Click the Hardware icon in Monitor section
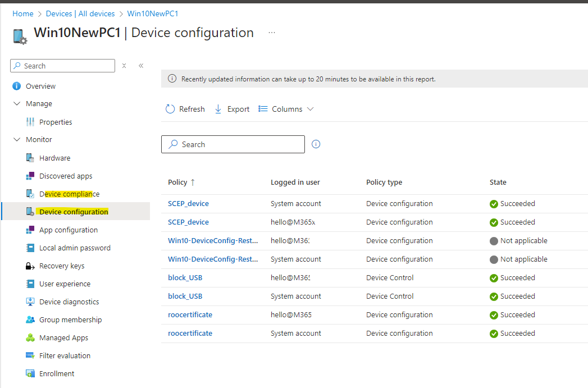Viewport: 588px width, 388px height. click(x=30, y=158)
